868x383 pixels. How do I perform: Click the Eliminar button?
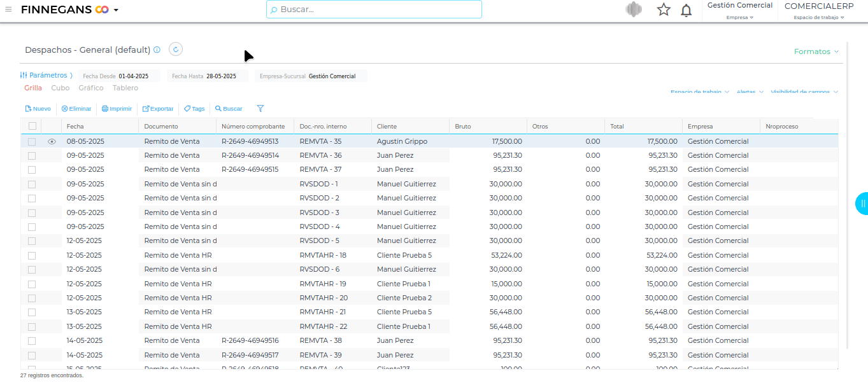coord(76,109)
